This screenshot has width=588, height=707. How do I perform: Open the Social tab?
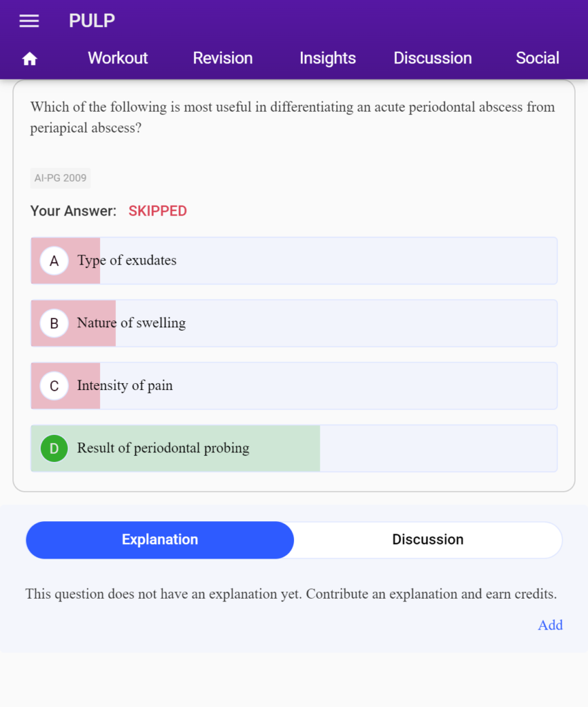point(538,58)
